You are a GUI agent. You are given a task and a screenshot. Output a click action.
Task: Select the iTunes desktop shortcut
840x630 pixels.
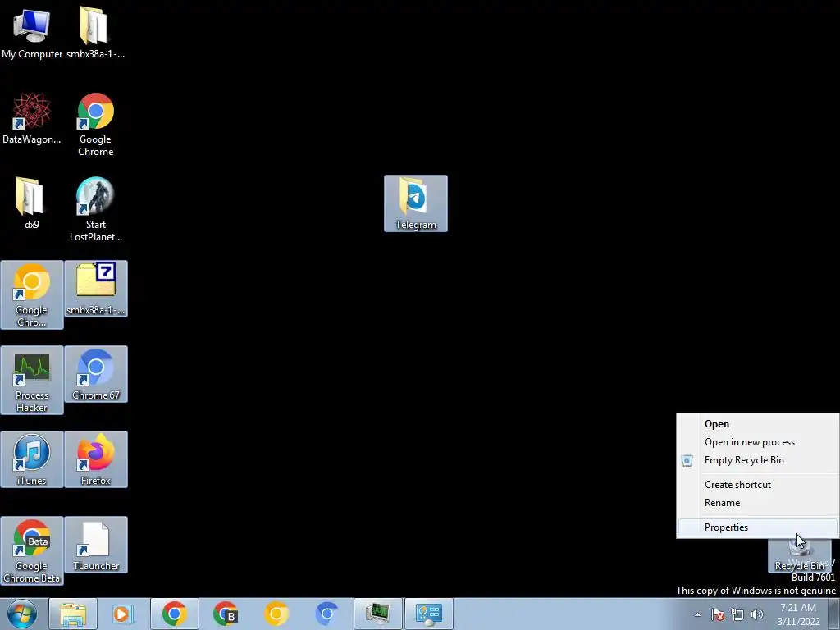32,459
